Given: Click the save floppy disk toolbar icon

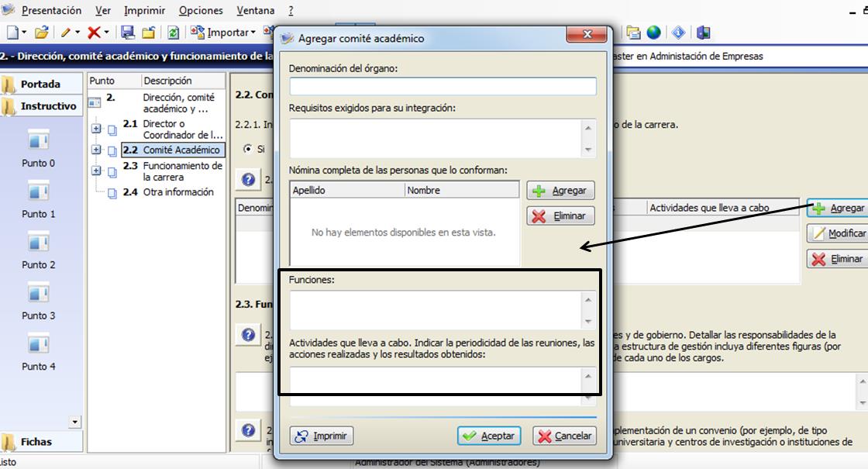Looking at the screenshot, I should (x=128, y=33).
